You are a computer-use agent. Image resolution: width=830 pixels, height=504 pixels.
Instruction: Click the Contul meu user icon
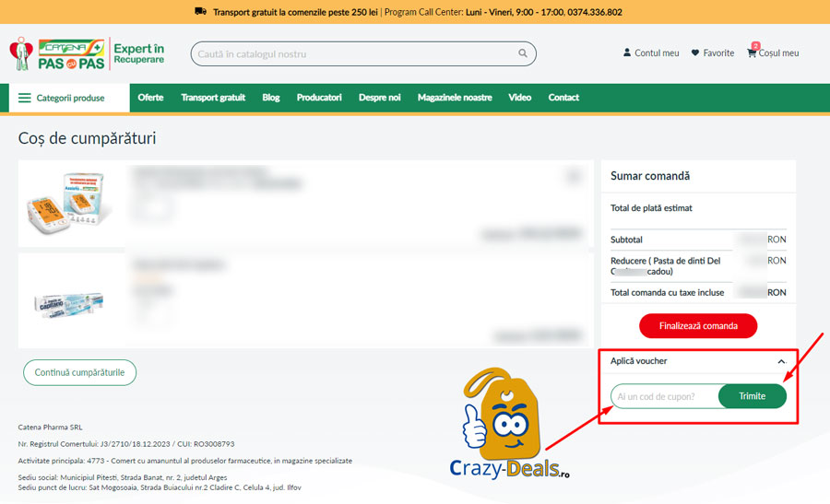(x=627, y=53)
